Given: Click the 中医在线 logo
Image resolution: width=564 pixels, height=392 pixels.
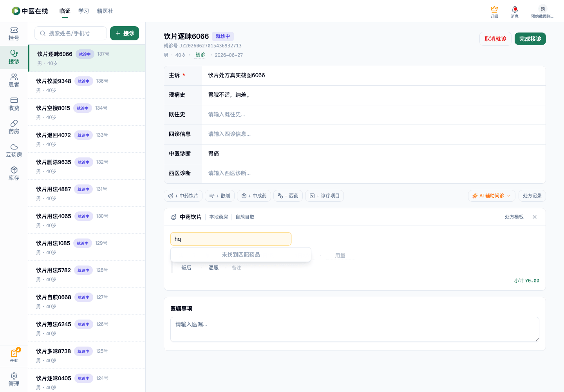Looking at the screenshot, I should pyautogui.click(x=30, y=11).
